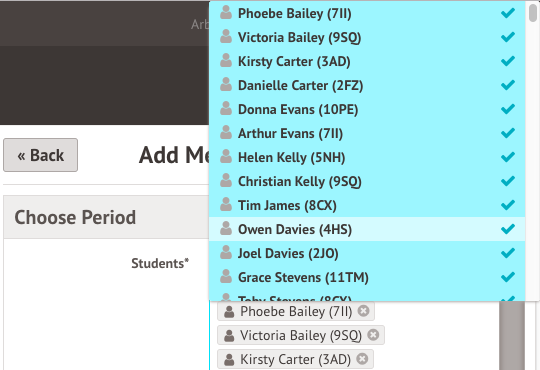Image resolution: width=540 pixels, height=370 pixels.
Task: Choose Arthur Evans (7II) list entry
Action: 367,133
